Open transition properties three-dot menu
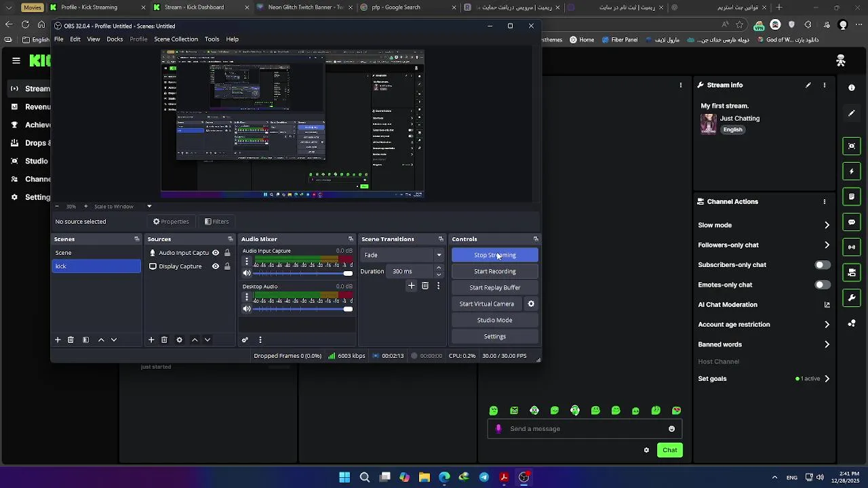Image resolution: width=868 pixels, height=488 pixels. pyautogui.click(x=438, y=286)
